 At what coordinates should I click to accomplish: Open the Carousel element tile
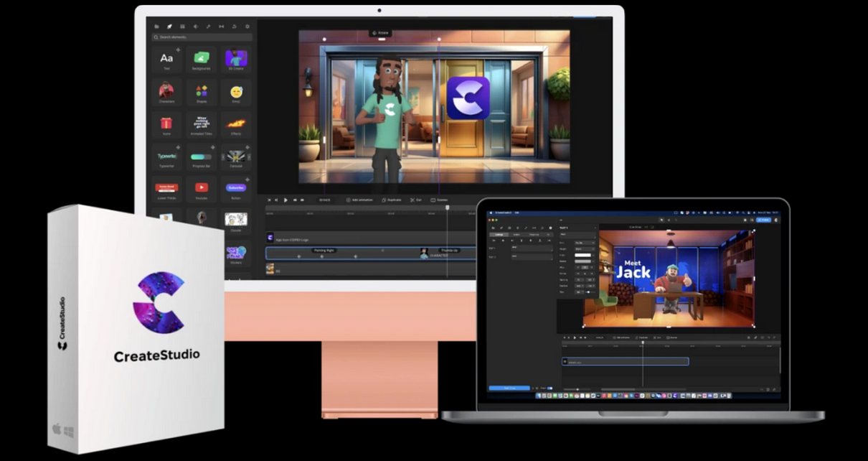click(236, 157)
